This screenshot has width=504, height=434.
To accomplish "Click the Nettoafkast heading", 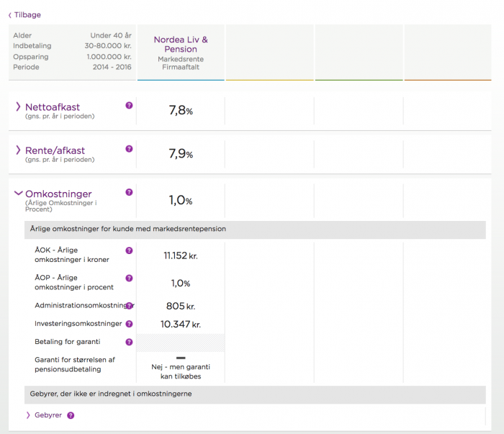I will (53, 107).
